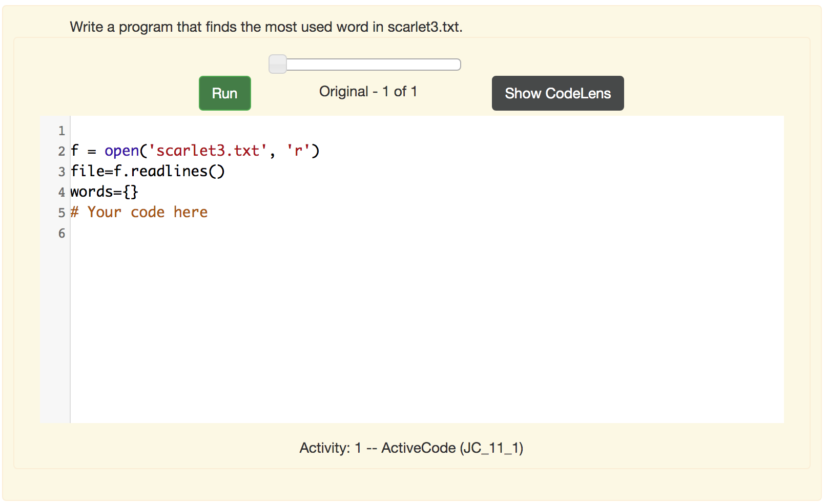Click the Run button

point(224,93)
